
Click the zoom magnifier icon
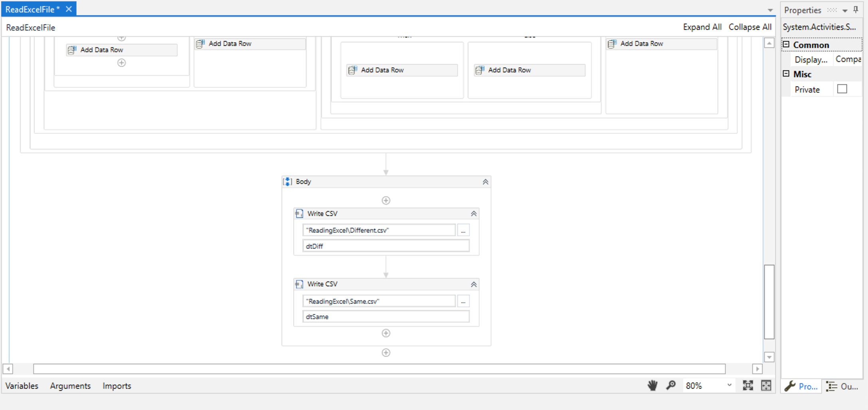tap(671, 386)
